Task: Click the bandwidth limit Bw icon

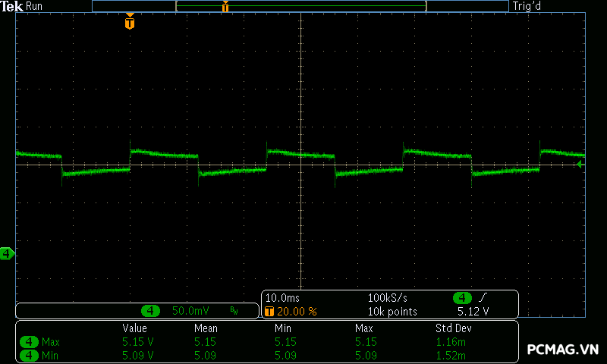Action: 234,311
